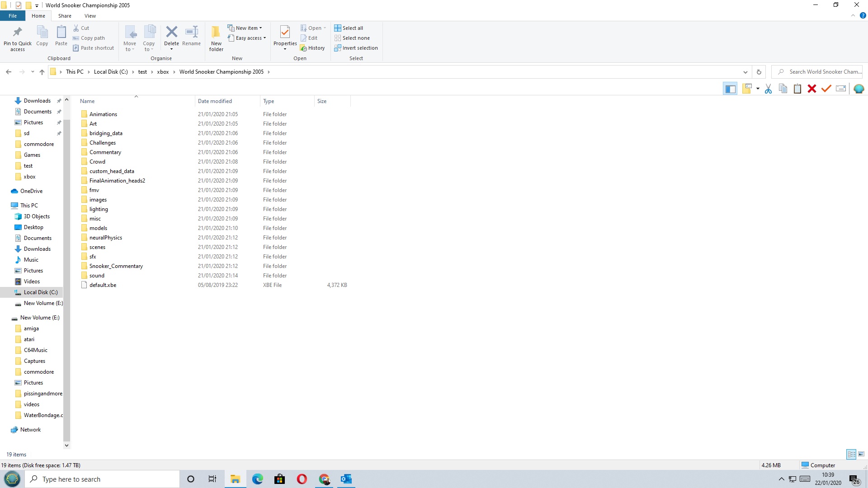Switch to Details view in the status bar

tap(851, 455)
